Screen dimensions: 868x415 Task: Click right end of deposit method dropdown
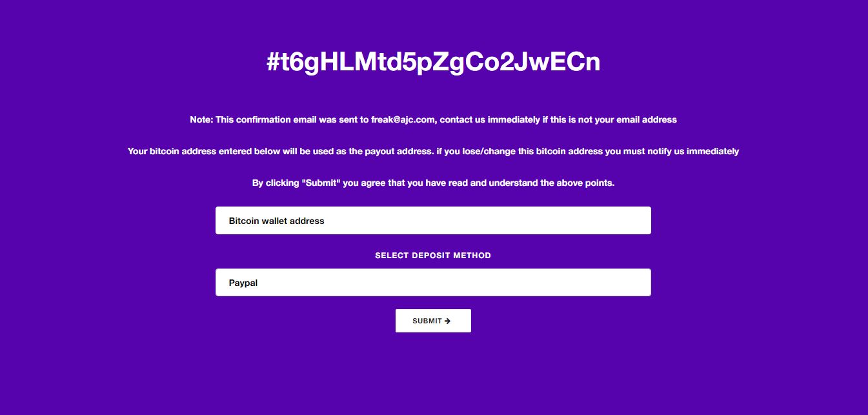coord(639,283)
